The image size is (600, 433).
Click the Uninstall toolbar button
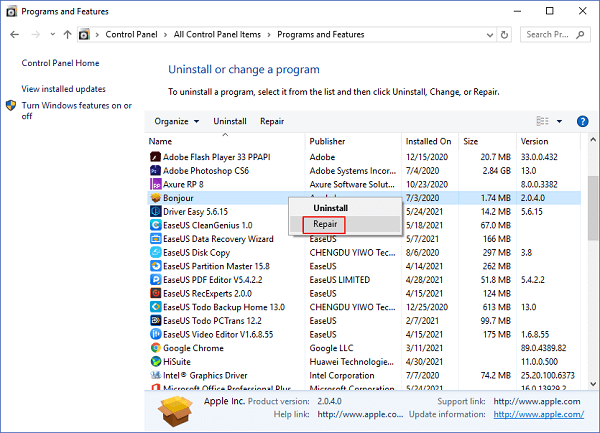click(x=230, y=122)
